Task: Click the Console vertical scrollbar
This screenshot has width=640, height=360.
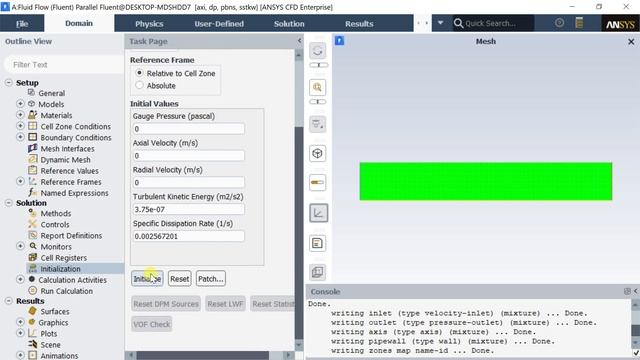Action: 636,329
